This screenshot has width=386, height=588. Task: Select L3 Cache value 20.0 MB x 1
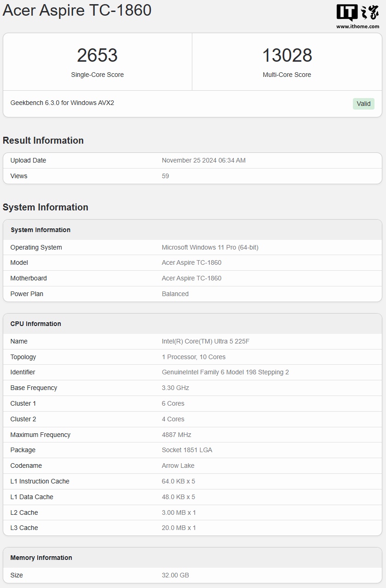(x=179, y=528)
